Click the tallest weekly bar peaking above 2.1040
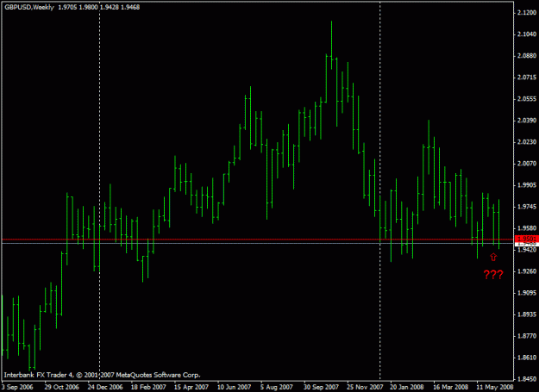The width and height of the screenshot is (539, 392). pyautogui.click(x=331, y=45)
